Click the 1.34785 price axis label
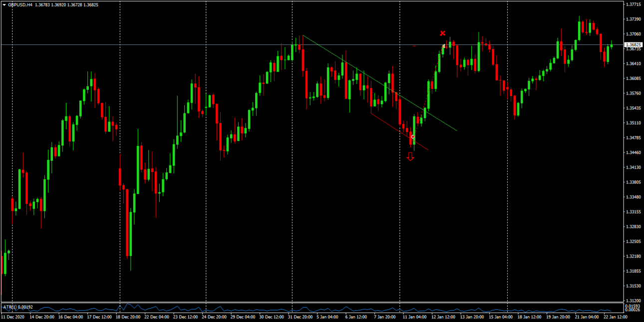Image resolution: width=644 pixels, height=322 pixels. tap(633, 137)
